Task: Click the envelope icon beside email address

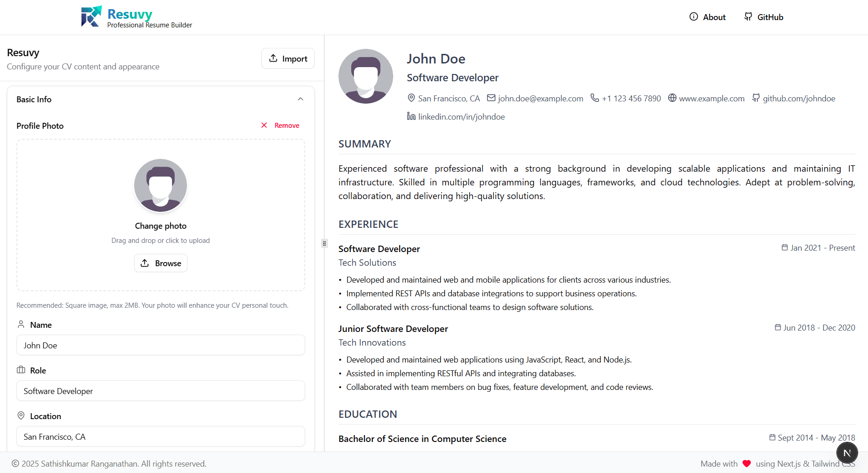Action: (x=491, y=98)
